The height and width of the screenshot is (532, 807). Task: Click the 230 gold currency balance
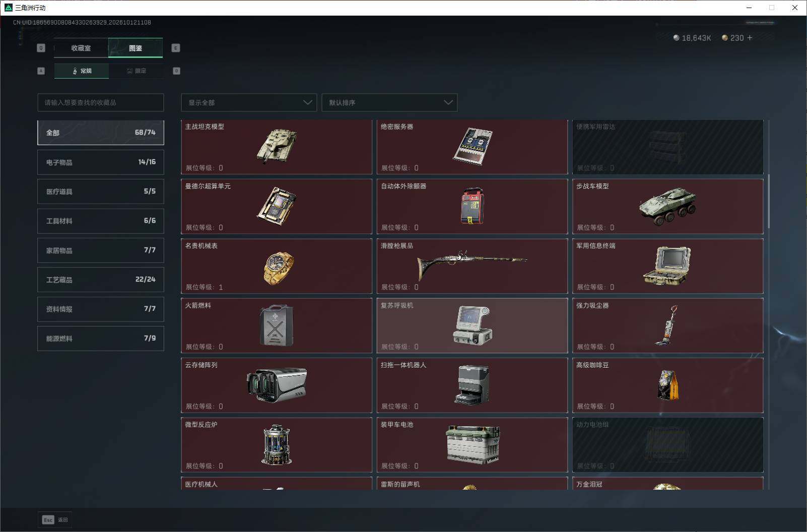point(732,38)
